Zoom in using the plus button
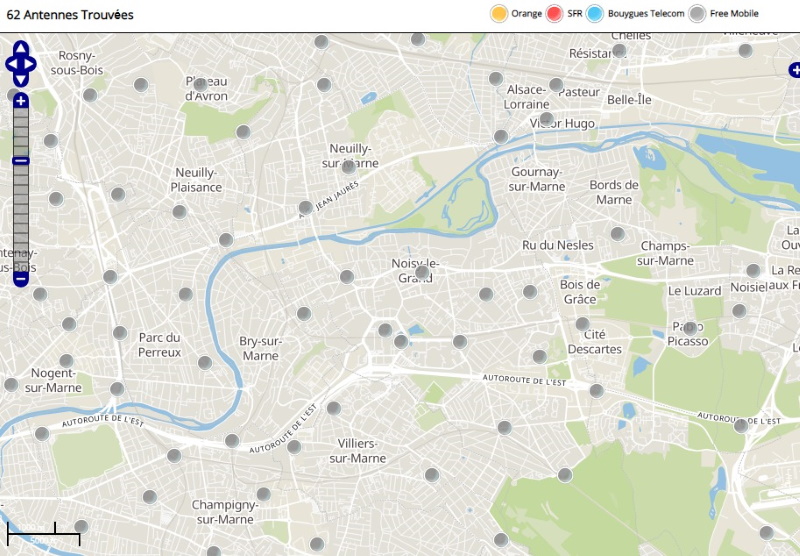Screen dimensions: 800x556 click(x=21, y=101)
